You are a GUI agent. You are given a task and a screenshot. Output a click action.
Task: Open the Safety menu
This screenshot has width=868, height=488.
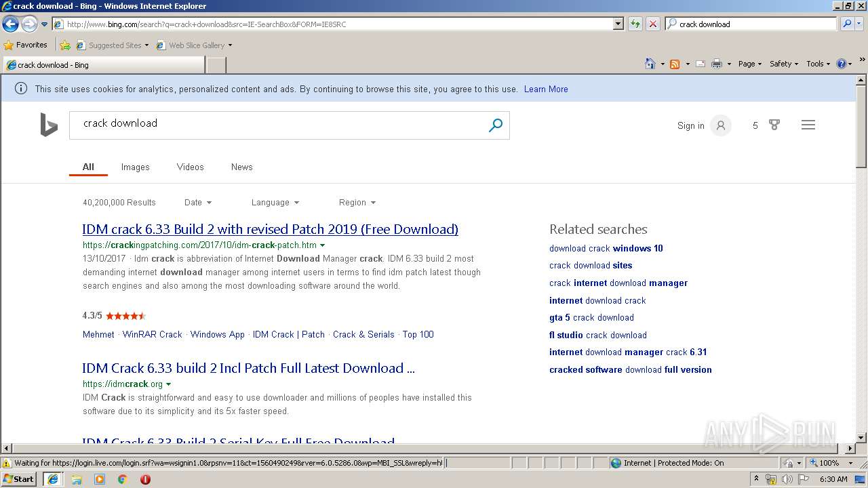pyautogui.click(x=784, y=64)
